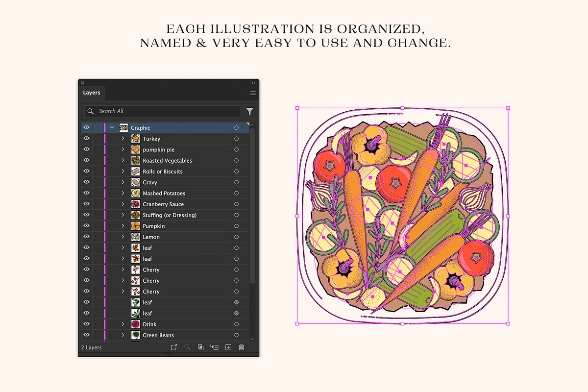Click target circle for Mashed Potatoes
This screenshot has width=588, height=392.
tap(236, 193)
